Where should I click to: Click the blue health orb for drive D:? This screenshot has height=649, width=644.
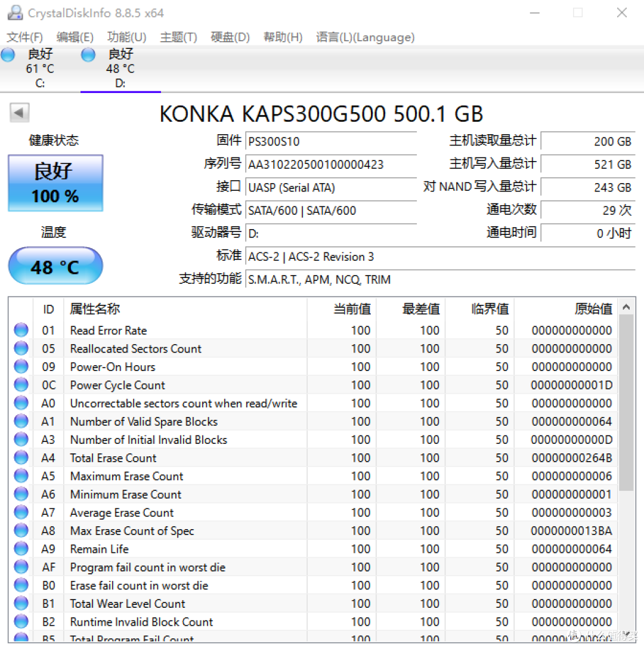coord(88,55)
